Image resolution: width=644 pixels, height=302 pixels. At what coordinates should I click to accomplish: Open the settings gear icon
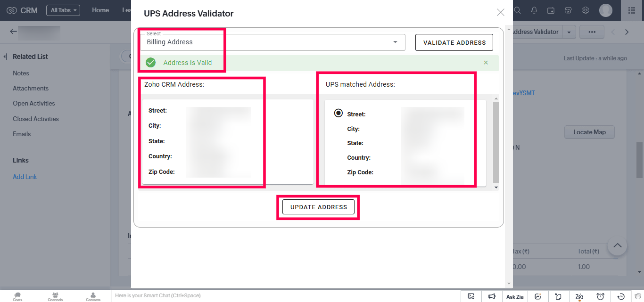tap(586, 10)
